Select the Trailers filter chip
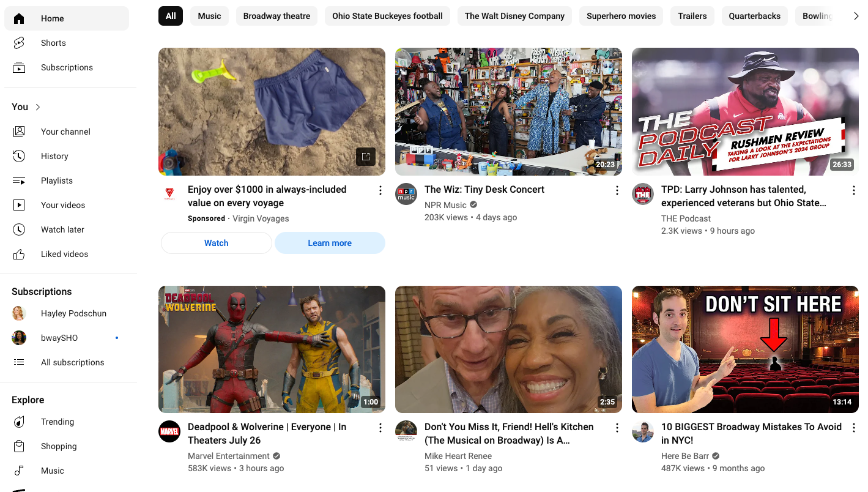Image resolution: width=868 pixels, height=492 pixels. (x=692, y=16)
